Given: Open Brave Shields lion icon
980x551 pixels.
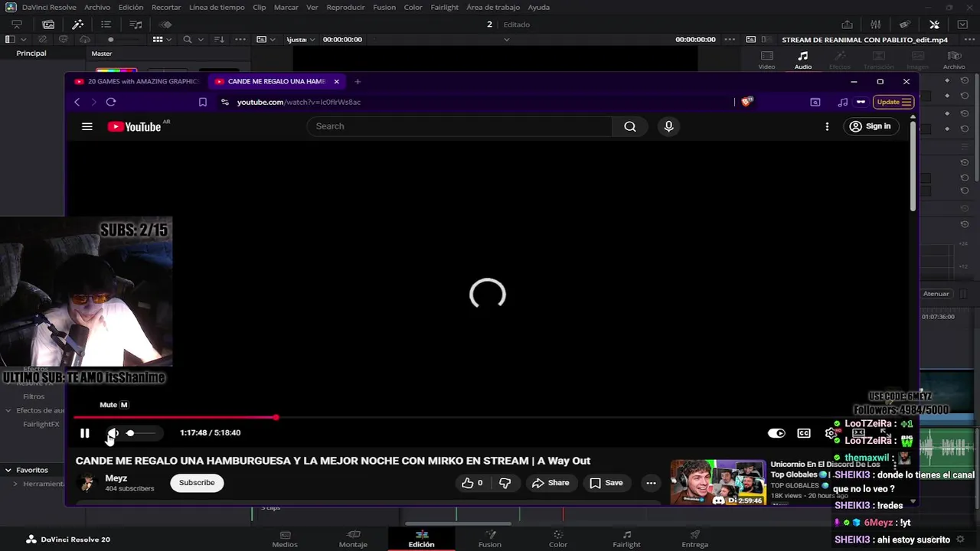Looking at the screenshot, I should 747,102.
